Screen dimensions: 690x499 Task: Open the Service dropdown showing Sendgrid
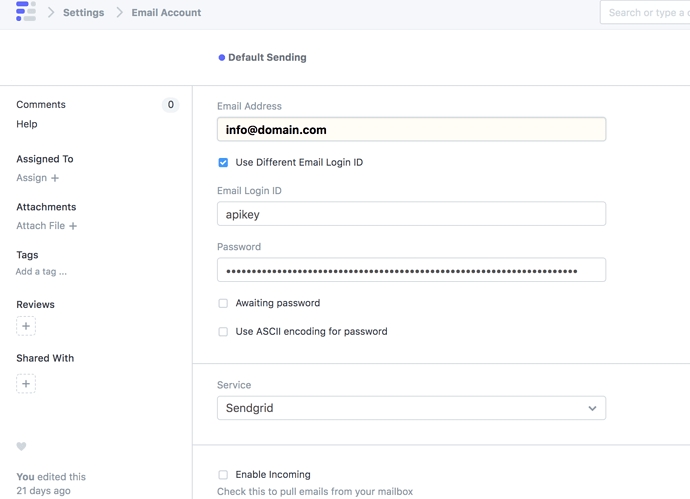click(x=411, y=408)
